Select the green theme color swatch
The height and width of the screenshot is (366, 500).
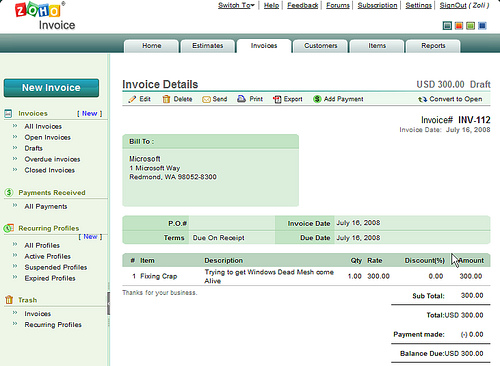pyautogui.click(x=470, y=26)
